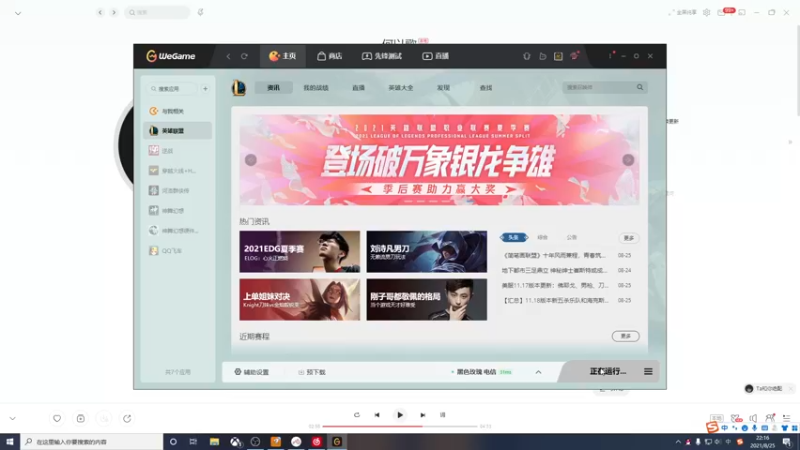Open the user avatar in WeGame's title bar
The image size is (800, 450).
pyautogui.click(x=574, y=56)
